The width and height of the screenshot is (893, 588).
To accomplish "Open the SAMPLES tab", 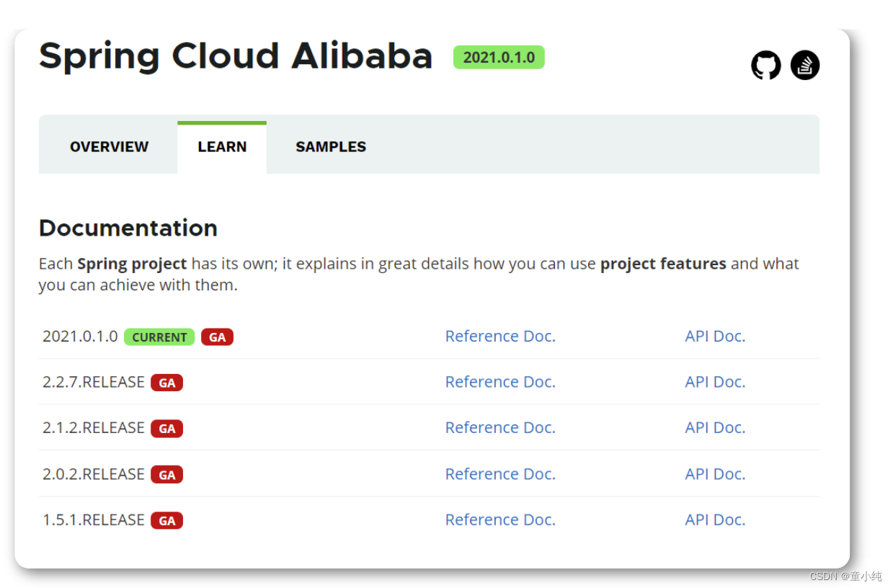I will (x=331, y=147).
